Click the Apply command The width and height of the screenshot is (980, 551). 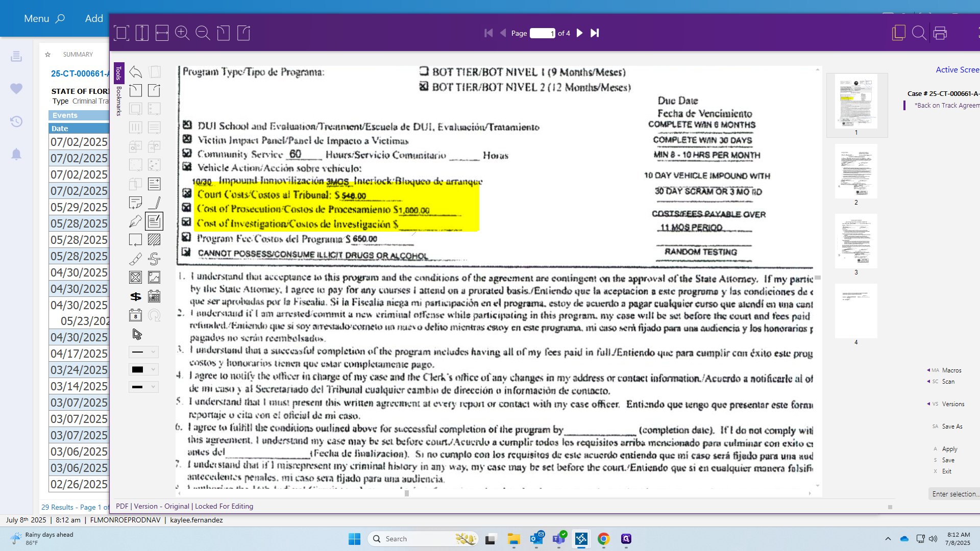coord(949,449)
